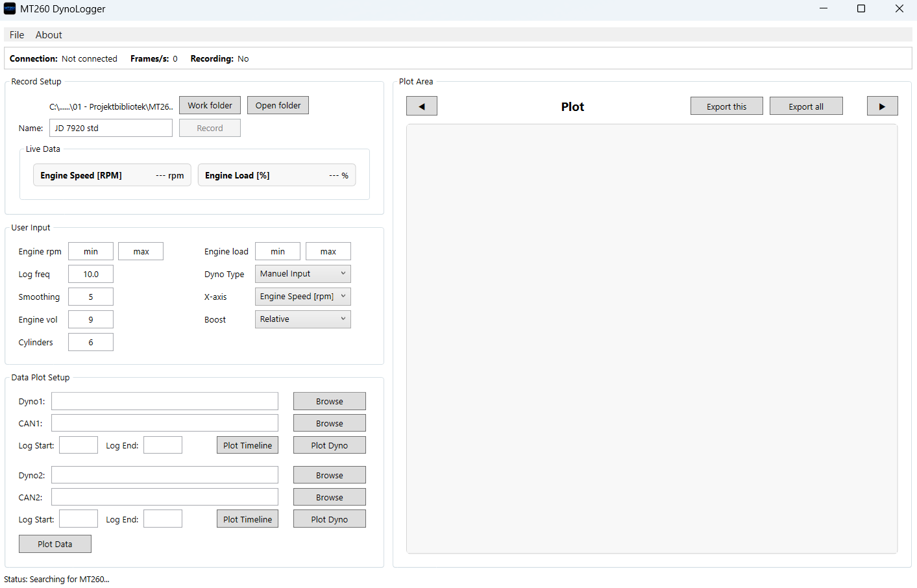Click the empty plot canvas area
This screenshot has width=917, height=588.
(652, 339)
